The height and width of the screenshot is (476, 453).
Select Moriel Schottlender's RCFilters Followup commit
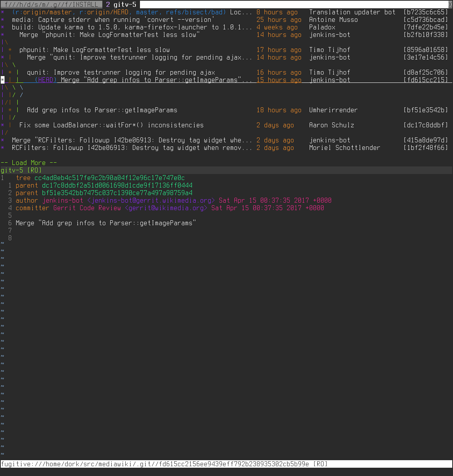click(132, 148)
